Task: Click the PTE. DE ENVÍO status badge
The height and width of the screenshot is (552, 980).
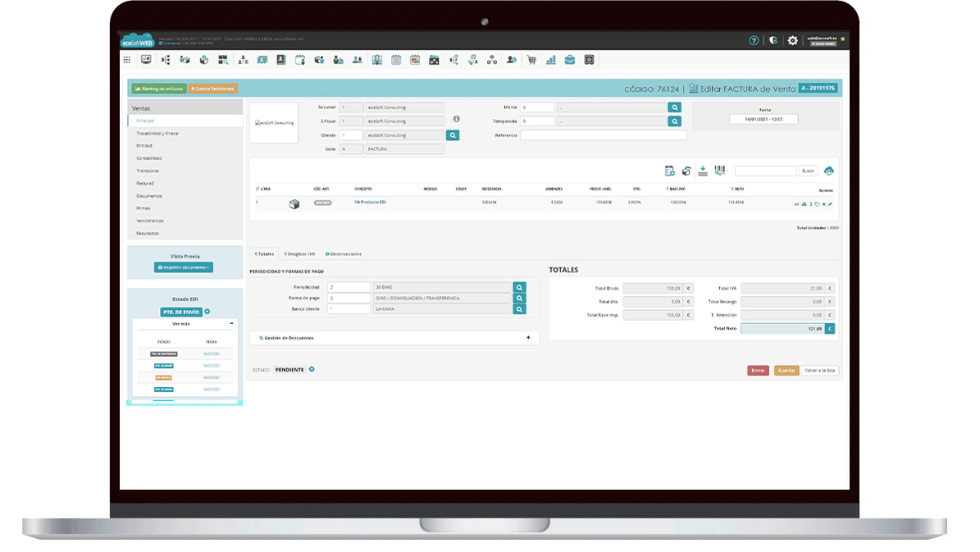Action: tap(181, 312)
